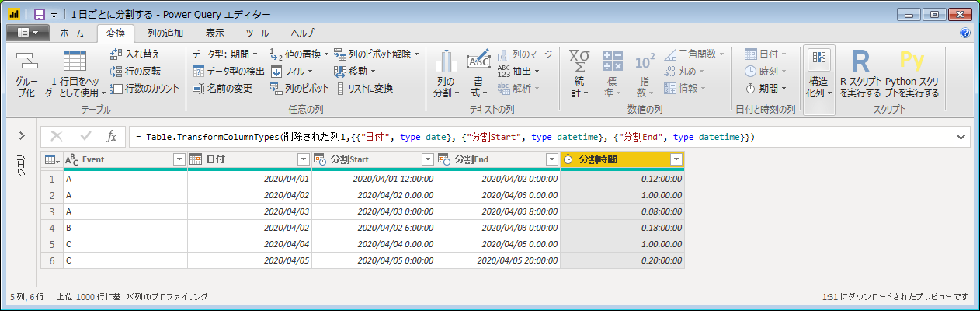Image resolution: width=980 pixels, height=311 pixels.
Task: Click the duration cell 0.20:00:00
Action: pyautogui.click(x=622, y=260)
